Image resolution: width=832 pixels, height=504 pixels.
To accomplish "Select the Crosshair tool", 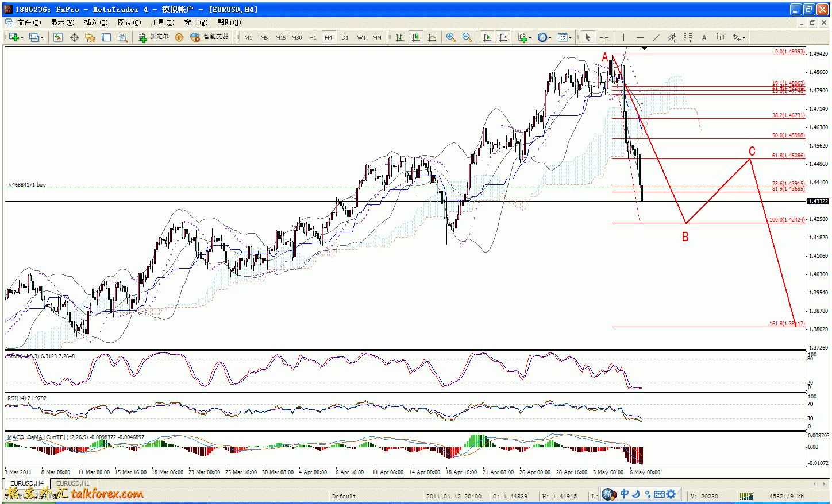I will (604, 37).
